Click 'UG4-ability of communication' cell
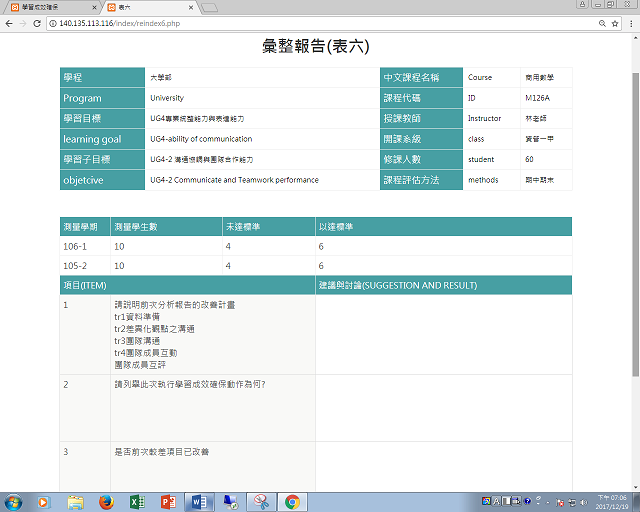Viewport: 640px width, 512px height. pyautogui.click(x=262, y=139)
